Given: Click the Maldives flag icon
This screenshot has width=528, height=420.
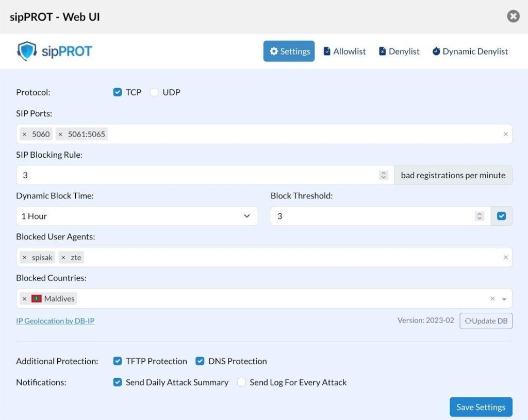Looking at the screenshot, I should point(37,298).
